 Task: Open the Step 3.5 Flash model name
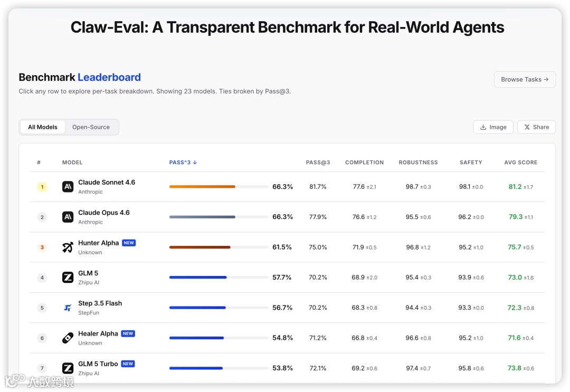pos(100,303)
